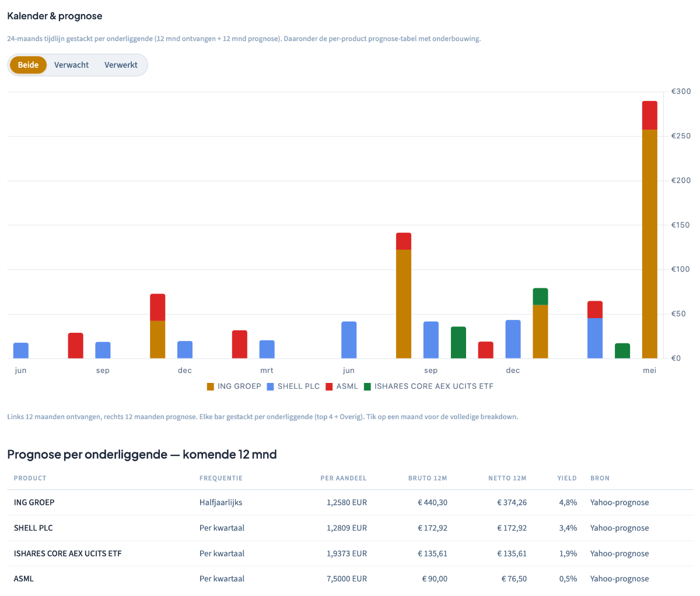
Task: Sort table by YIELD column header
Action: pyautogui.click(x=567, y=478)
